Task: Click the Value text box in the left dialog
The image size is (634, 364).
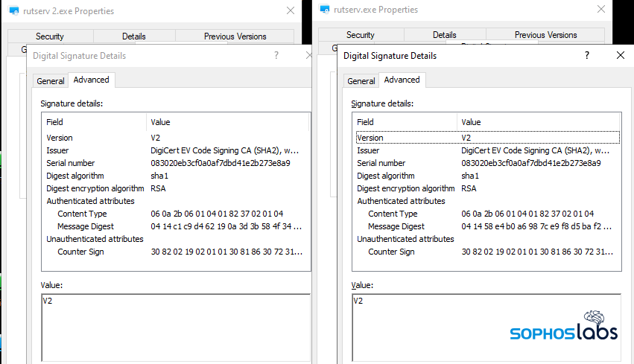Action: coord(175,324)
